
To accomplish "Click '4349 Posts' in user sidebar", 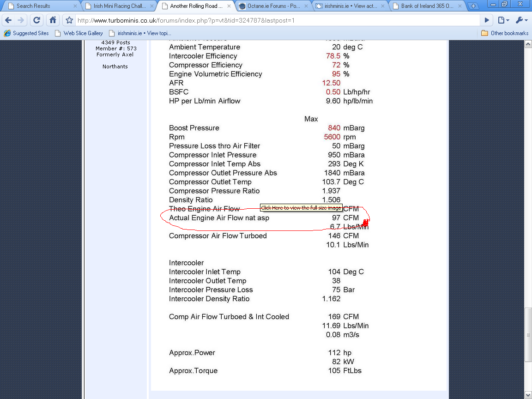I will point(116,43).
